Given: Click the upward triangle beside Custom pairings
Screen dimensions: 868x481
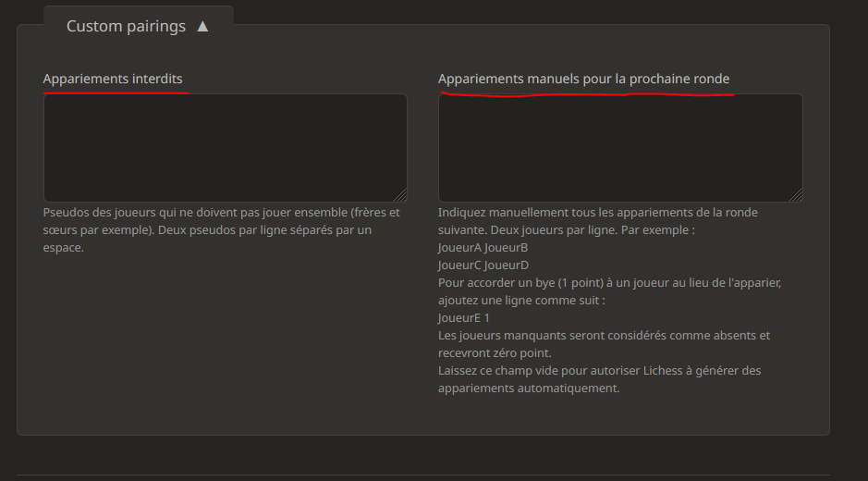Looking at the screenshot, I should [202, 26].
